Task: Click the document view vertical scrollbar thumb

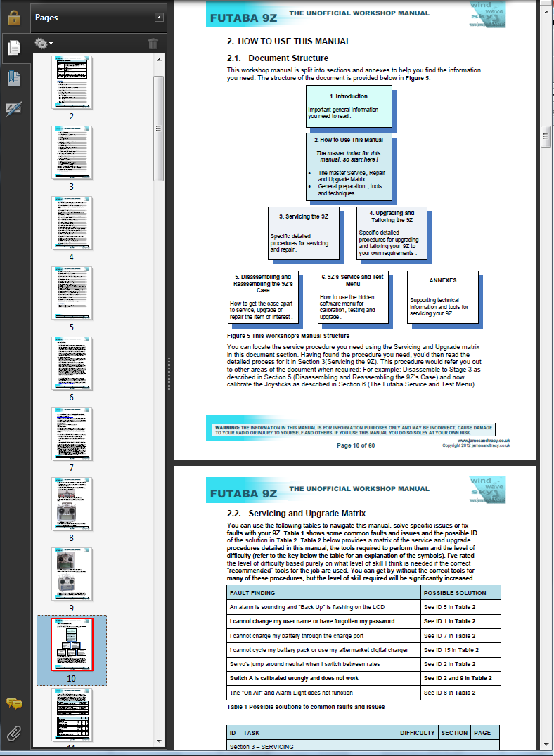Action: pos(546,136)
